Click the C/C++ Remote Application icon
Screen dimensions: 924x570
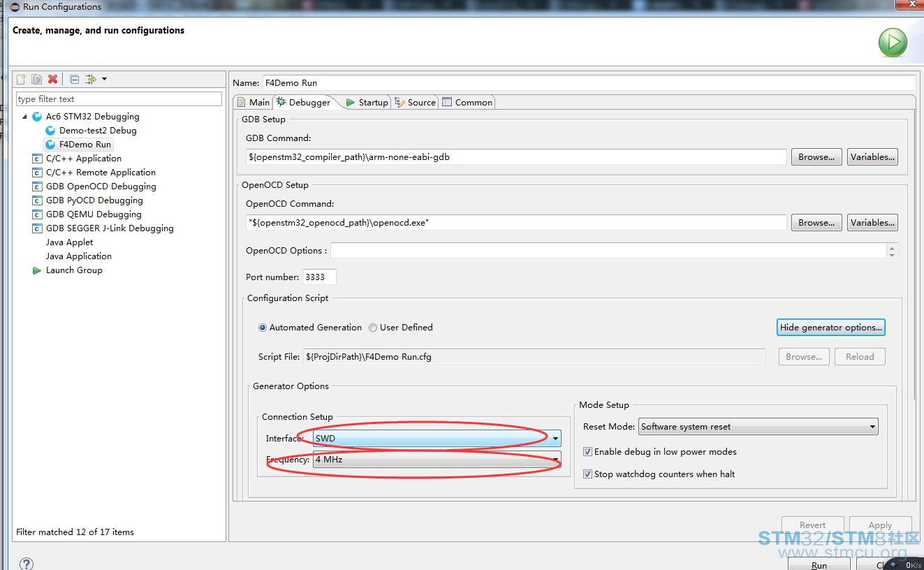37,173
